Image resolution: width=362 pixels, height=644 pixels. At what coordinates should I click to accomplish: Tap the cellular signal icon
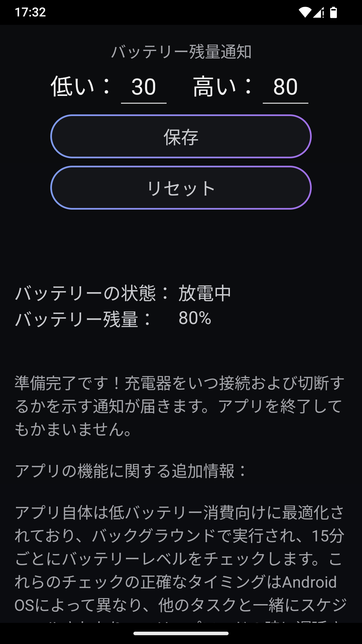pyautogui.click(x=318, y=12)
